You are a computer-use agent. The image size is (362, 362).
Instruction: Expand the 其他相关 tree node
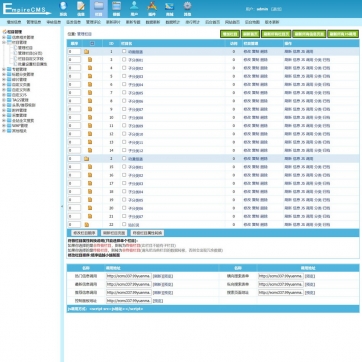(x=4, y=131)
